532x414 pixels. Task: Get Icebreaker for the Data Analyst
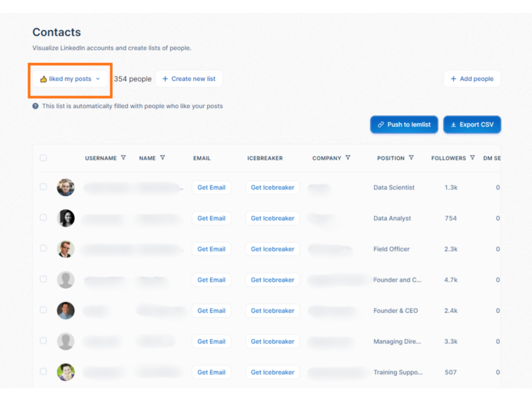tap(272, 218)
